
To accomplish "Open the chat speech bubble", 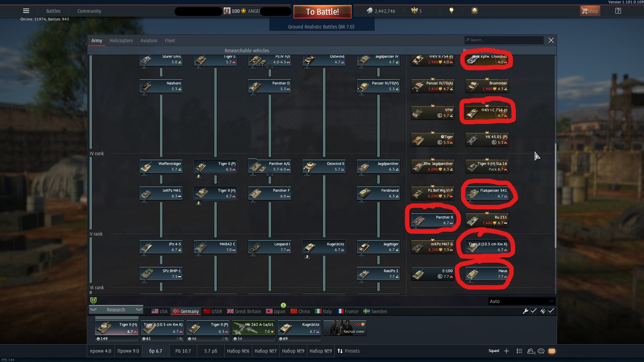I will click(541, 351).
